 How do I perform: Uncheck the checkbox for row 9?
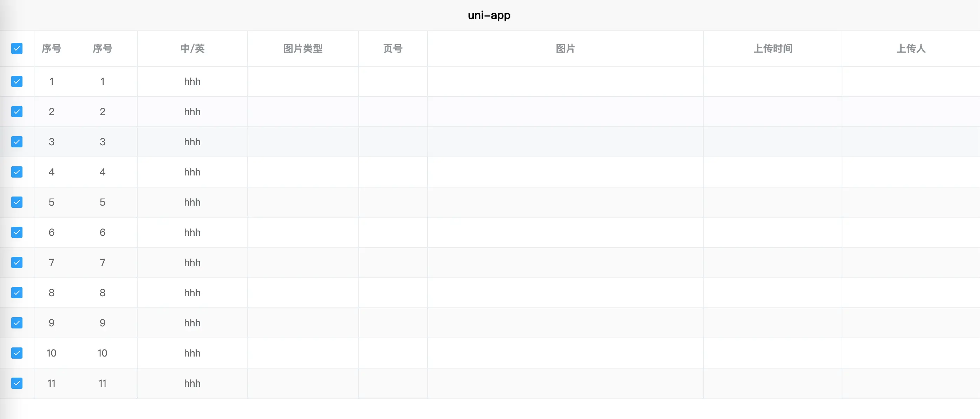click(17, 323)
